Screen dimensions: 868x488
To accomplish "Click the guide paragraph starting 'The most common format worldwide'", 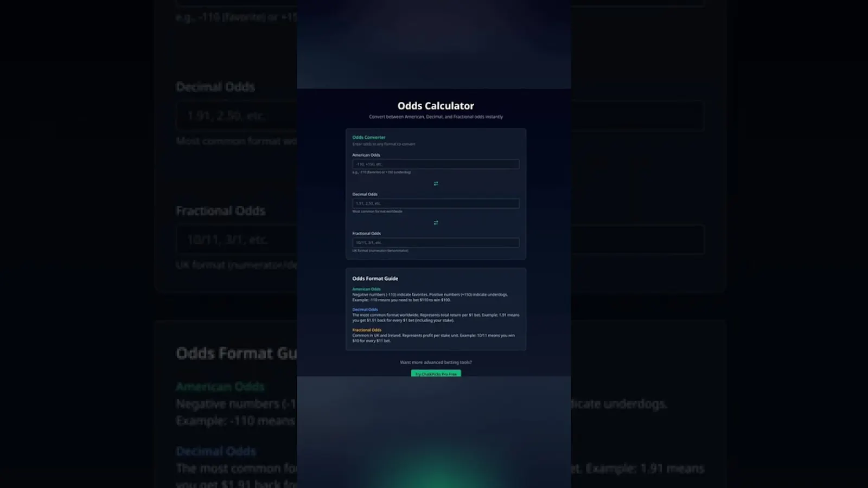I will click(436, 317).
